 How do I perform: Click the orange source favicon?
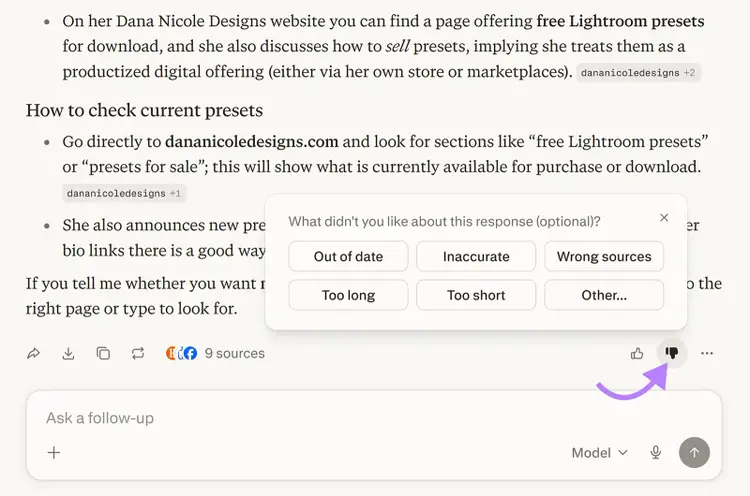(x=171, y=353)
